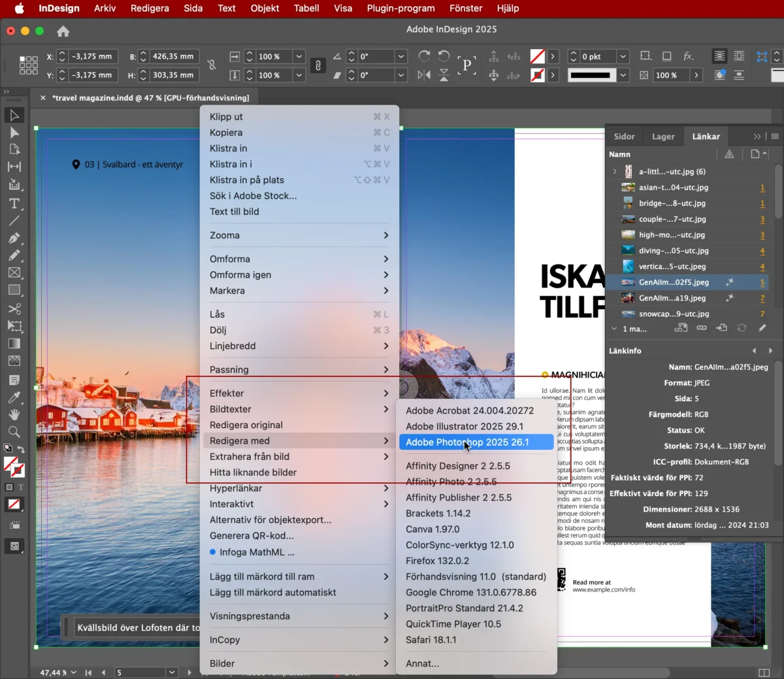The height and width of the screenshot is (679, 784).
Task: Open stroke style dropdown
Action: point(623,75)
